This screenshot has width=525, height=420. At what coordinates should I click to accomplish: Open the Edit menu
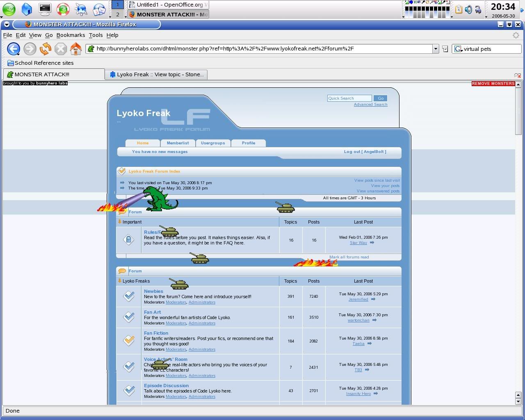coord(21,35)
